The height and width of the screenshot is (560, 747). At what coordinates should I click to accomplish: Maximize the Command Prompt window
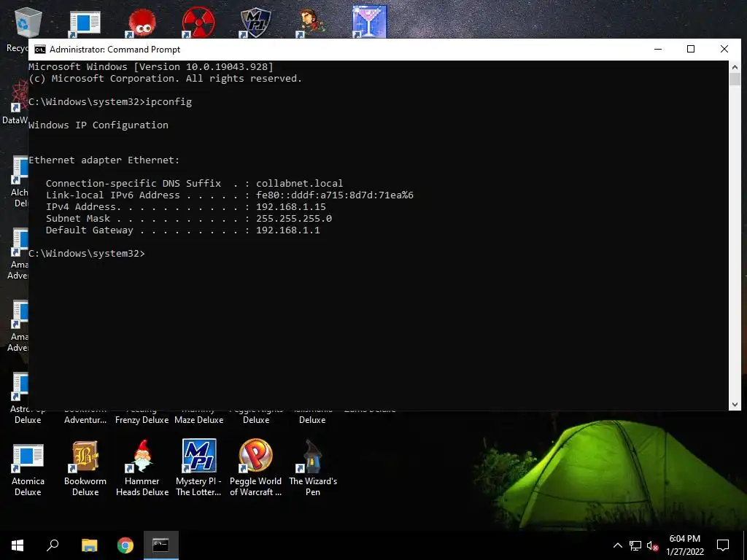click(x=691, y=49)
